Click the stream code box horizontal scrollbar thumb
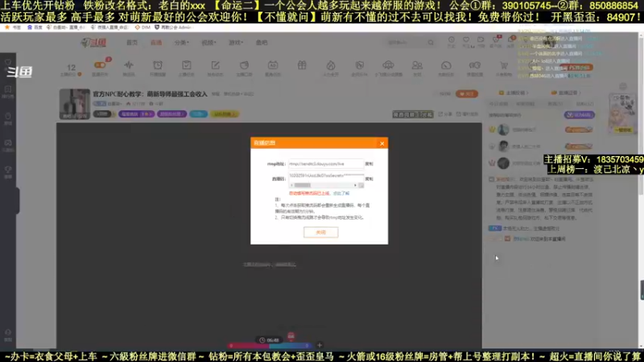Image resolution: width=644 pixels, height=362 pixels. [303, 185]
